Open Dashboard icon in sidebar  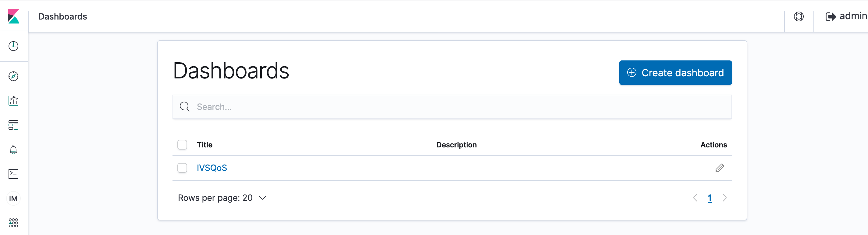[13, 125]
